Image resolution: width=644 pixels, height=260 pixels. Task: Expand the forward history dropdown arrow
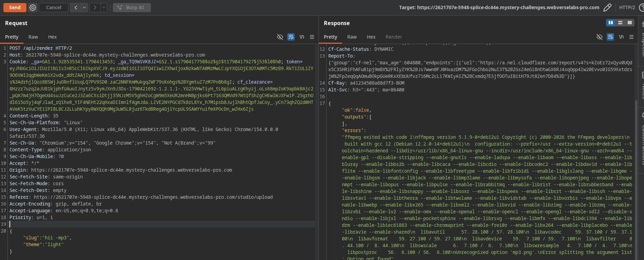click(x=104, y=7)
